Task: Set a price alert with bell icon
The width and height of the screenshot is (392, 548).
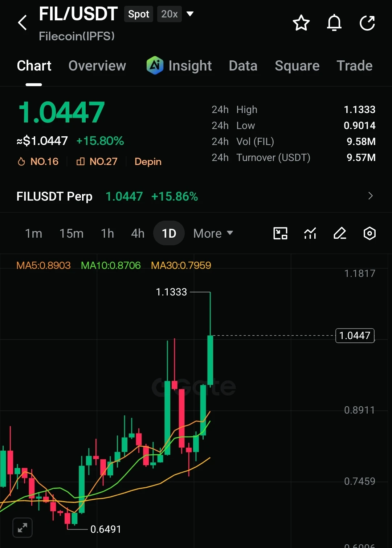Action: click(334, 23)
